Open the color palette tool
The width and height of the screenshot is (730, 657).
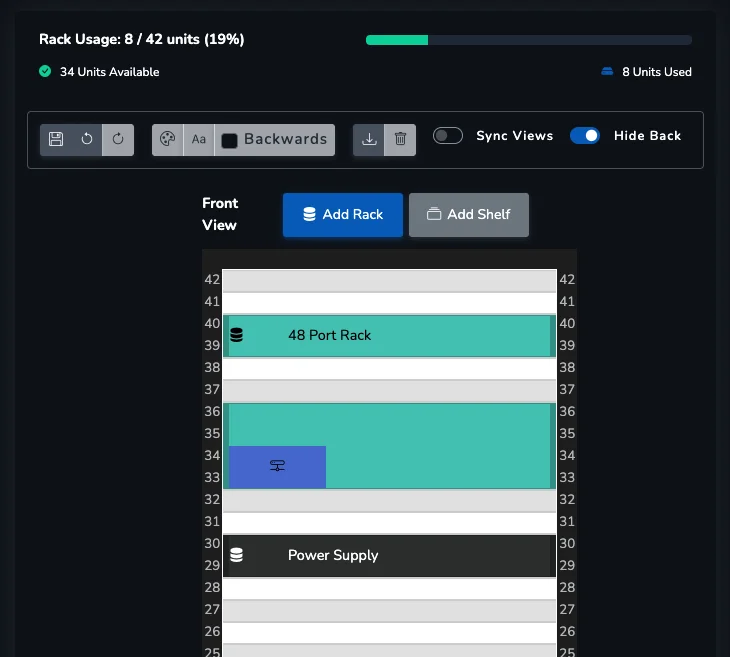(x=168, y=139)
